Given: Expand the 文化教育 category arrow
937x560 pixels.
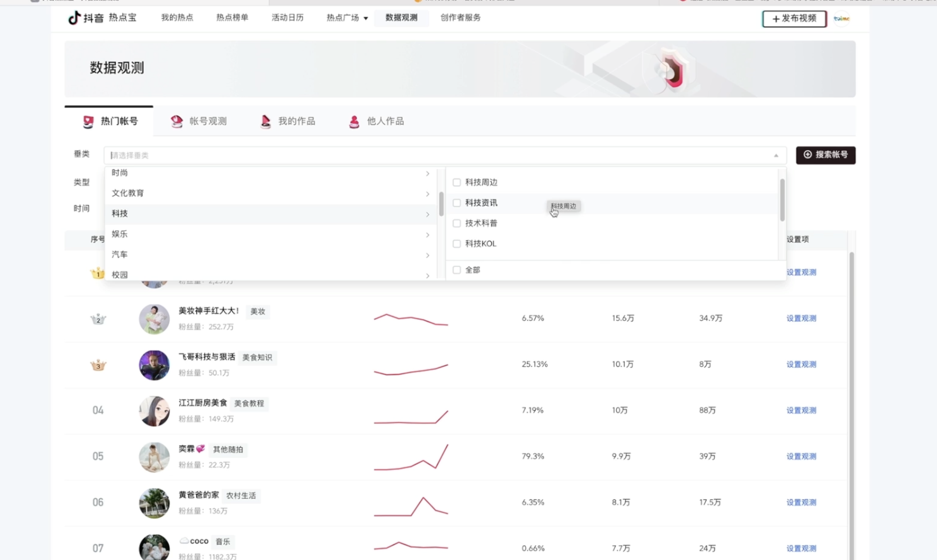Looking at the screenshot, I should point(428,194).
